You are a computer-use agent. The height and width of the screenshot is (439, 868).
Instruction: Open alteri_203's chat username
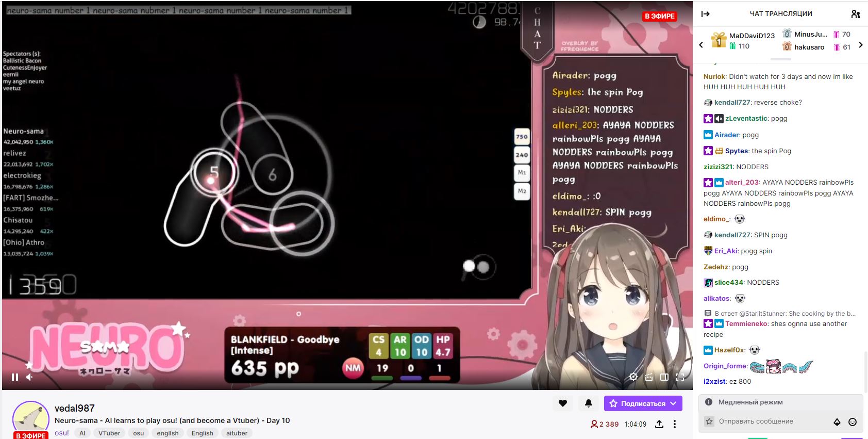point(742,183)
